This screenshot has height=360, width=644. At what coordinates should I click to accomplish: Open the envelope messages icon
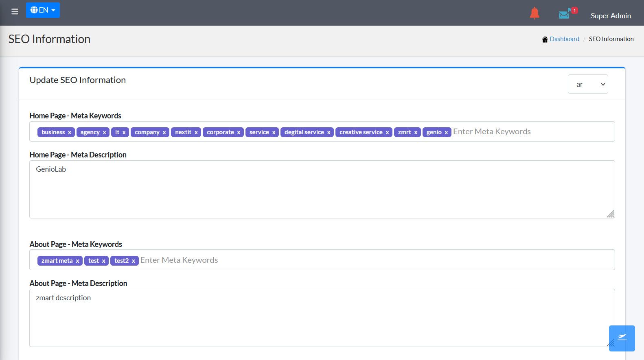[564, 15]
